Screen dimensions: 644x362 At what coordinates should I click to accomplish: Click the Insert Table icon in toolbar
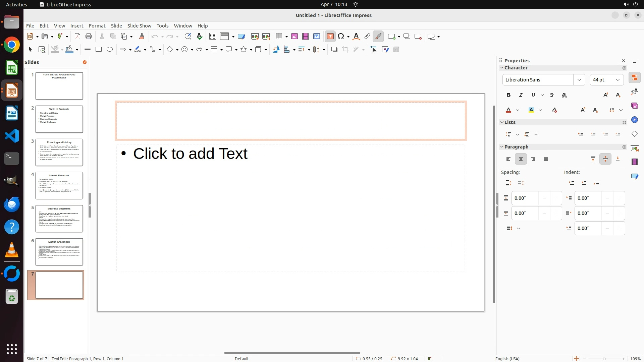(279, 37)
